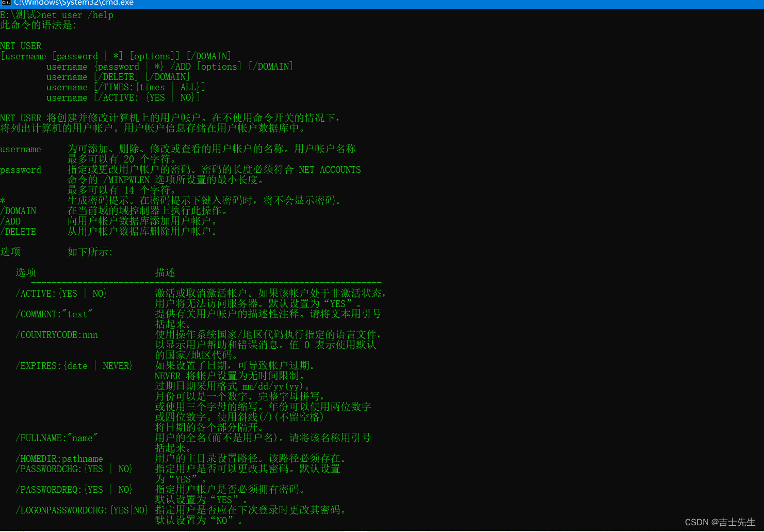This screenshot has width=764, height=532.
Task: Click the 'username' parameter description label
Action: coord(21,149)
